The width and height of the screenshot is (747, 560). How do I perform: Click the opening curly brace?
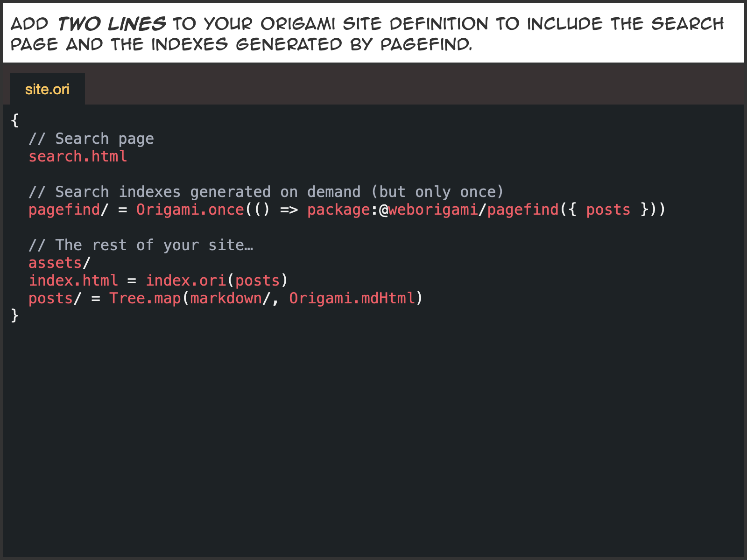coord(15,120)
